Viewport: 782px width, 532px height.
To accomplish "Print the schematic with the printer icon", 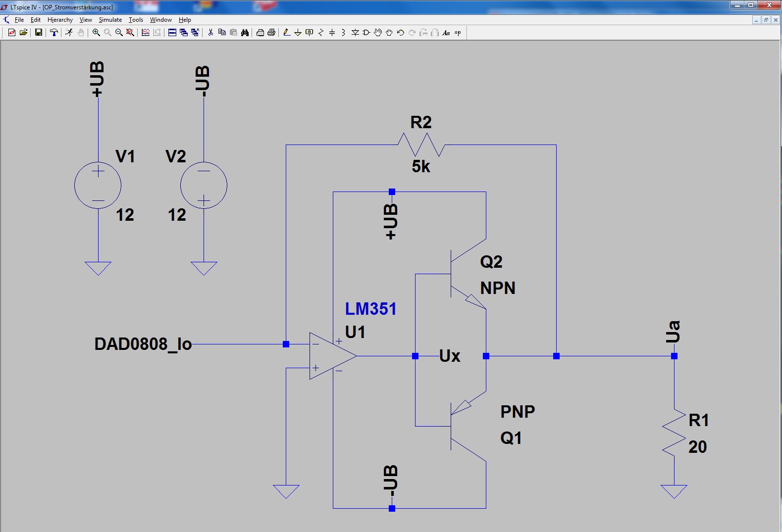I will (271, 33).
